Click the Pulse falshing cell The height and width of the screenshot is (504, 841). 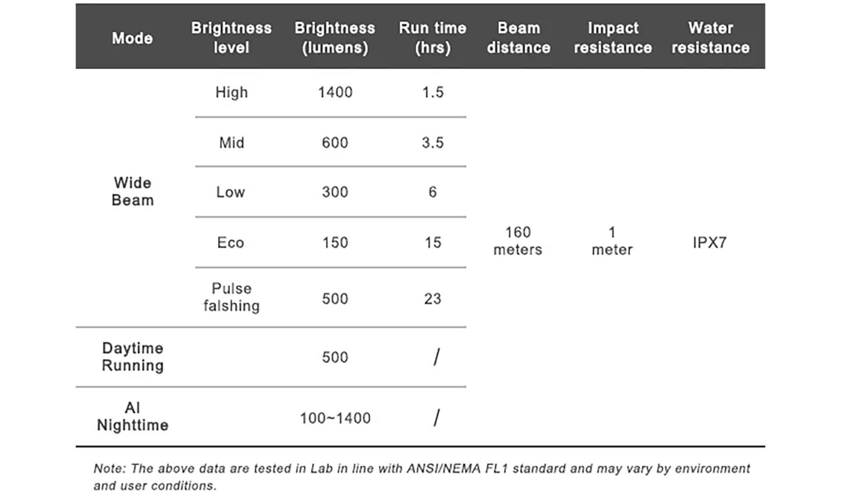point(231,297)
